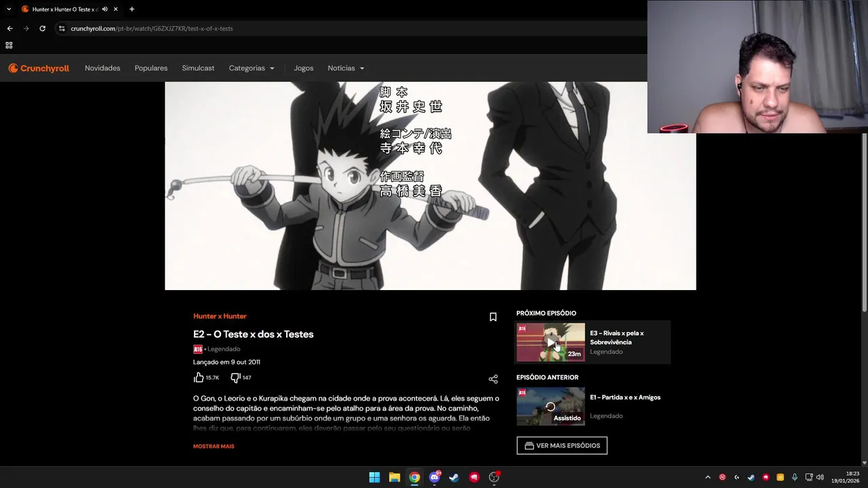The image size is (868, 488).
Task: Open the clock showing 18:23
Action: [846, 477]
